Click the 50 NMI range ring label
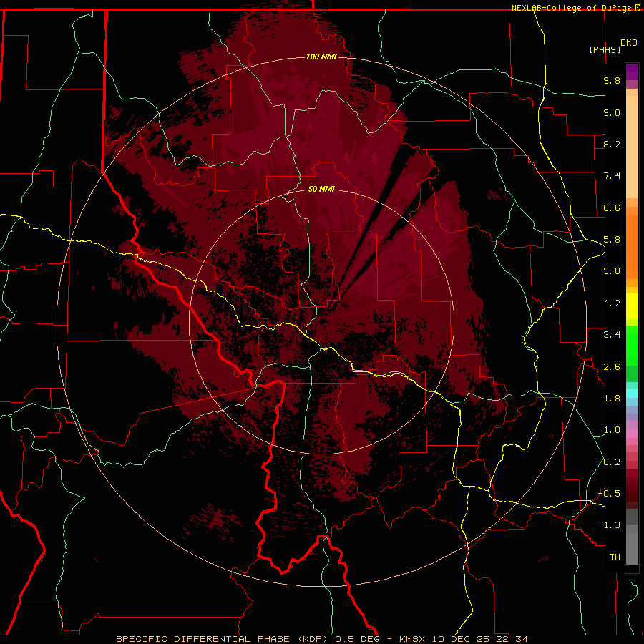 [x=321, y=189]
